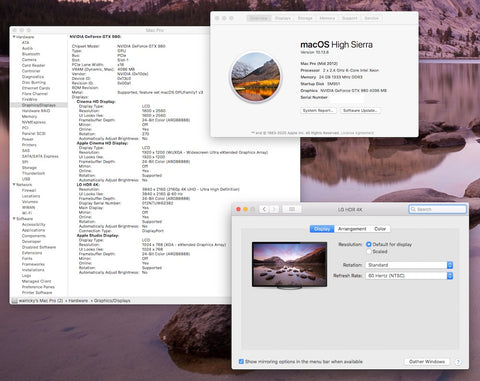Click Software Update button
480x381 pixels.
point(360,110)
